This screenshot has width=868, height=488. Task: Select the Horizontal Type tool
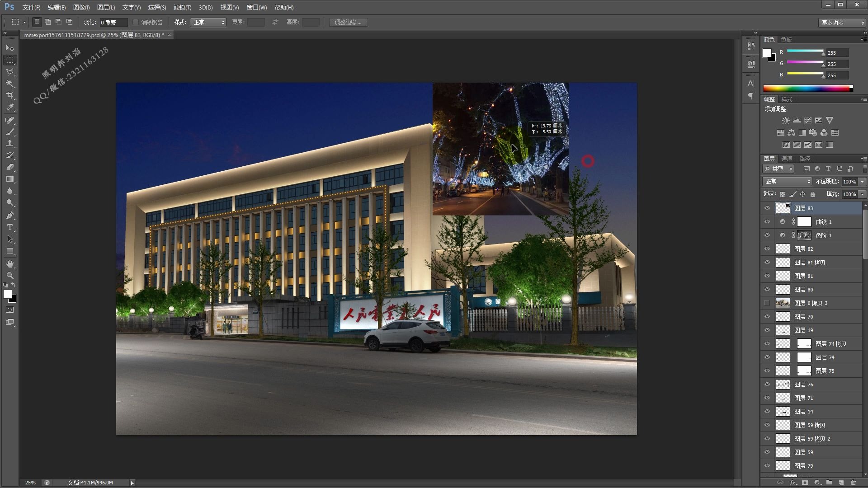(10, 227)
